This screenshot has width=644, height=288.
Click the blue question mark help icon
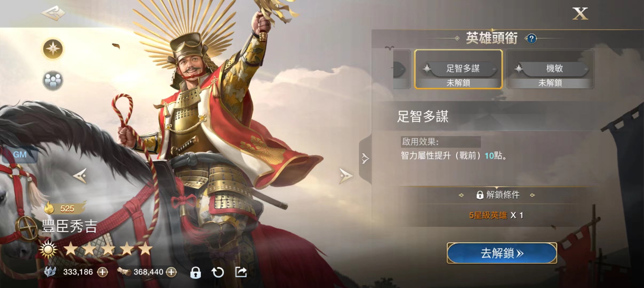click(x=531, y=39)
